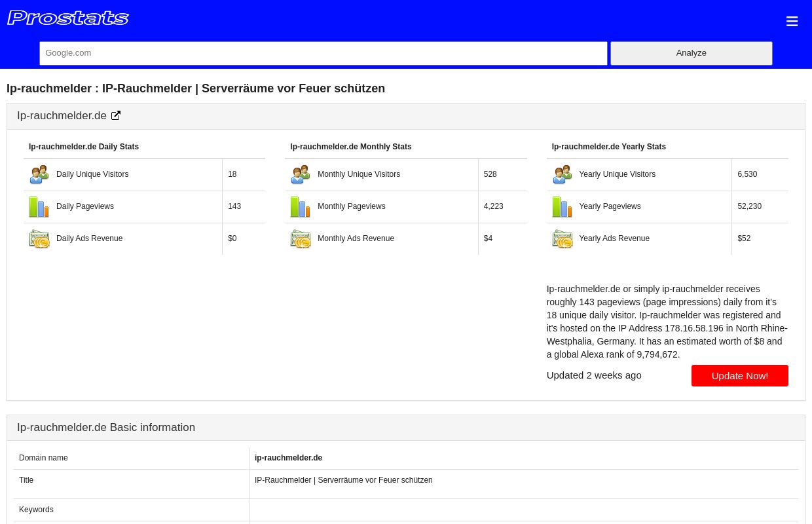812x524 pixels.
Task: Open the hamburger navigation menu
Action: tap(792, 21)
